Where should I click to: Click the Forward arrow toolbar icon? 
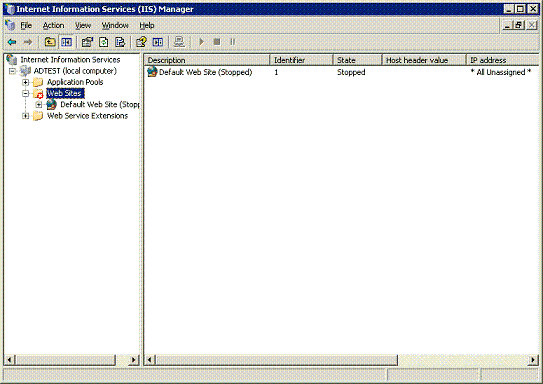(x=28, y=42)
